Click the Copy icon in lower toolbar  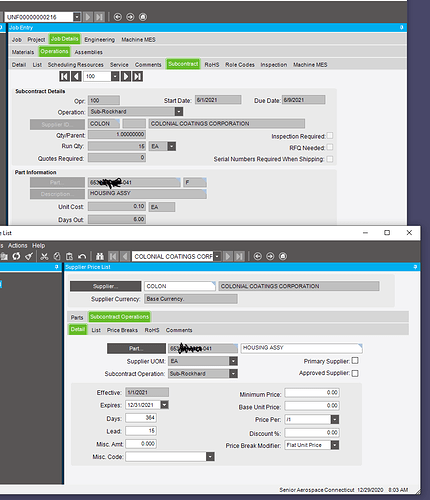coord(57,256)
